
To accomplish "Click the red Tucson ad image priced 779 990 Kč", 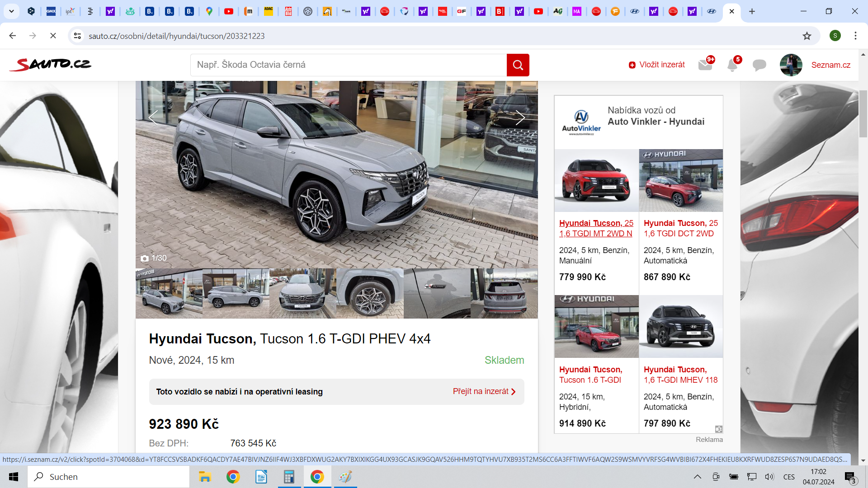I will pos(597,180).
